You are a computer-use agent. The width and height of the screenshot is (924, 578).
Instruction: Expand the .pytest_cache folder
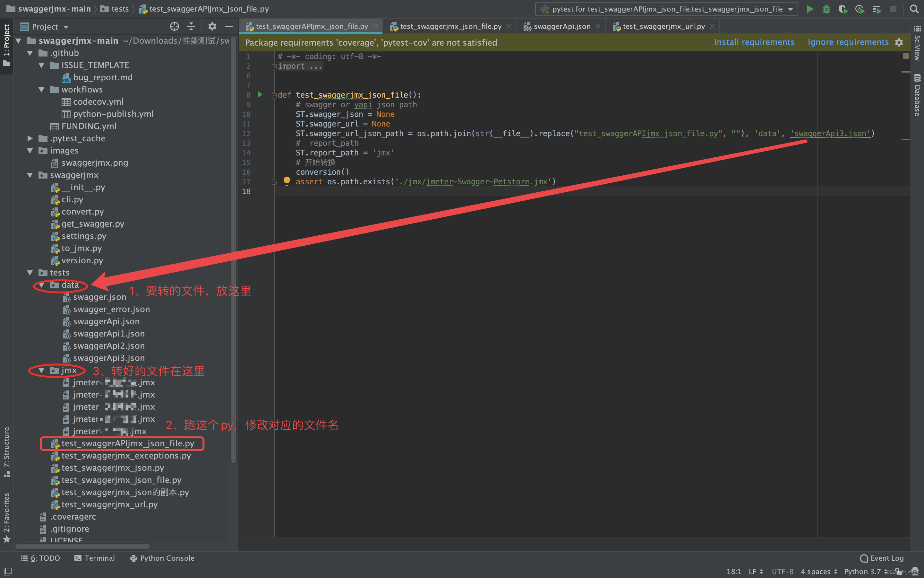pos(30,138)
